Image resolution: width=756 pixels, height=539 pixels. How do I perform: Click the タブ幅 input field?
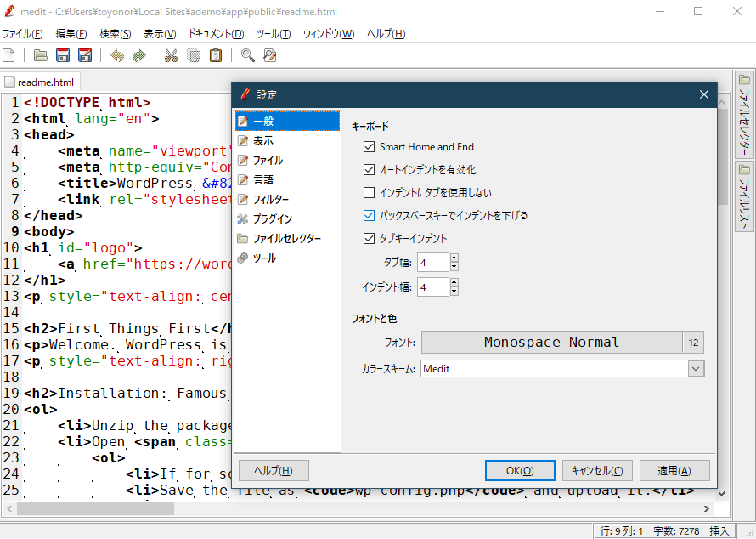point(433,263)
